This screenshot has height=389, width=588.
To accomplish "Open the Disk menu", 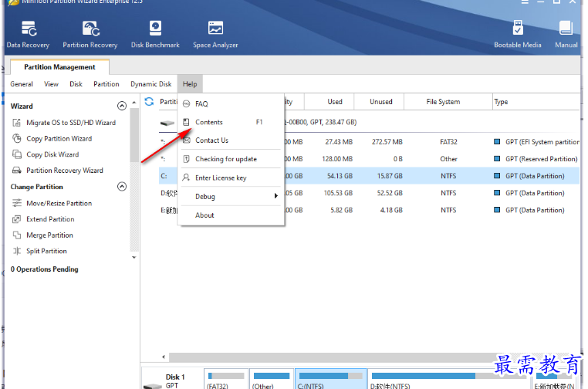I will click(x=76, y=84).
